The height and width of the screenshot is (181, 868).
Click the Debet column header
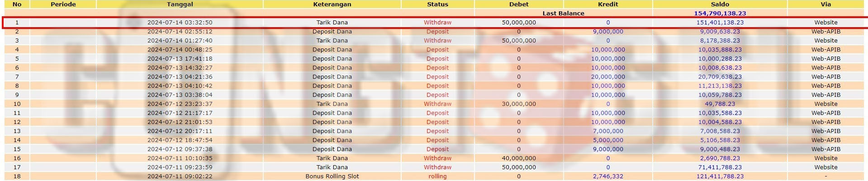point(519,4)
